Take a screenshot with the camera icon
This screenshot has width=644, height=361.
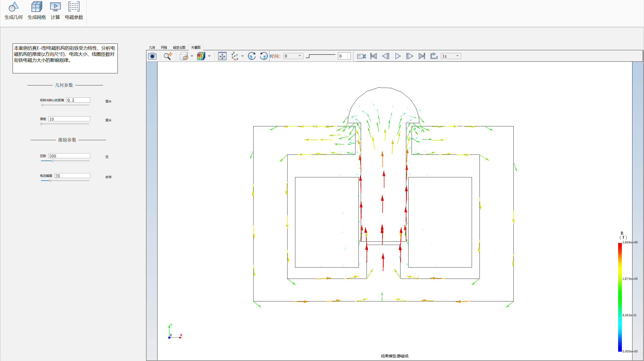tap(152, 56)
